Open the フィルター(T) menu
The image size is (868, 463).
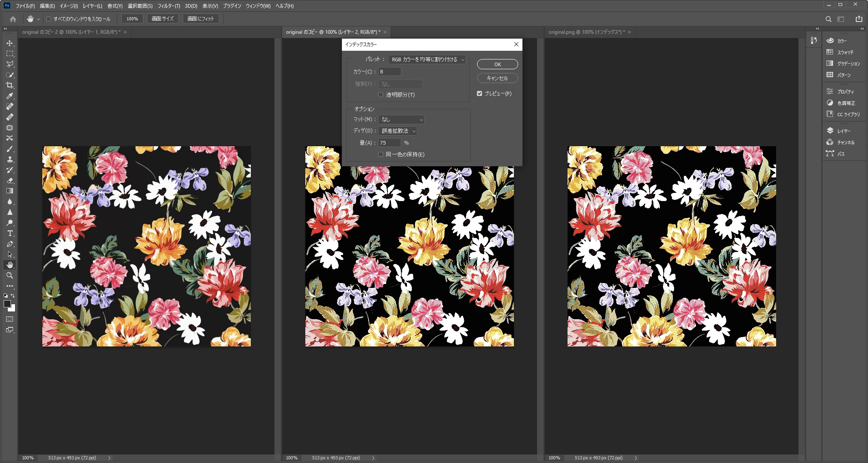point(168,6)
